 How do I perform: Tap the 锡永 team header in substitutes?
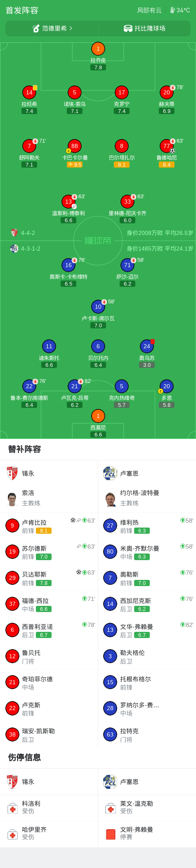pyautogui.click(x=49, y=474)
